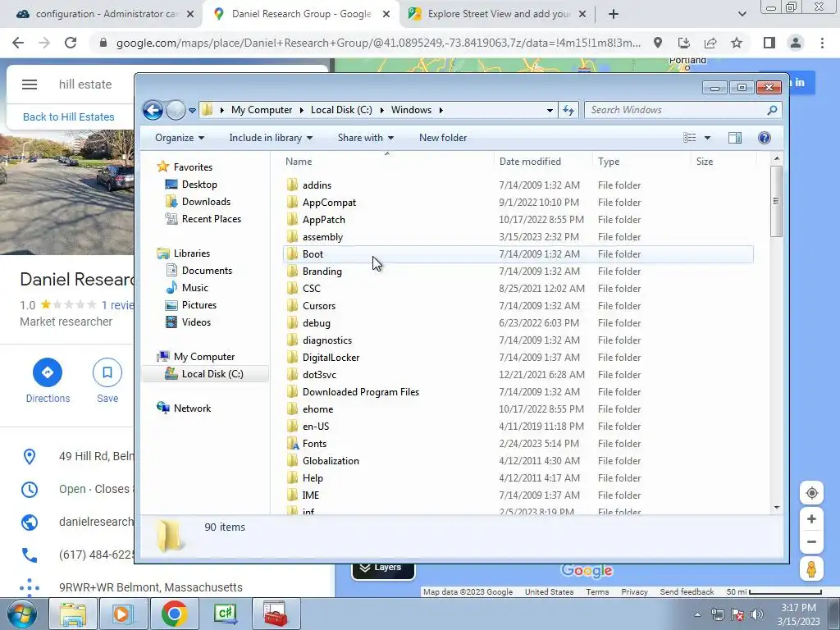The height and width of the screenshot is (630, 840).
Task: Click the refresh button beside address bar
Action: pos(568,111)
